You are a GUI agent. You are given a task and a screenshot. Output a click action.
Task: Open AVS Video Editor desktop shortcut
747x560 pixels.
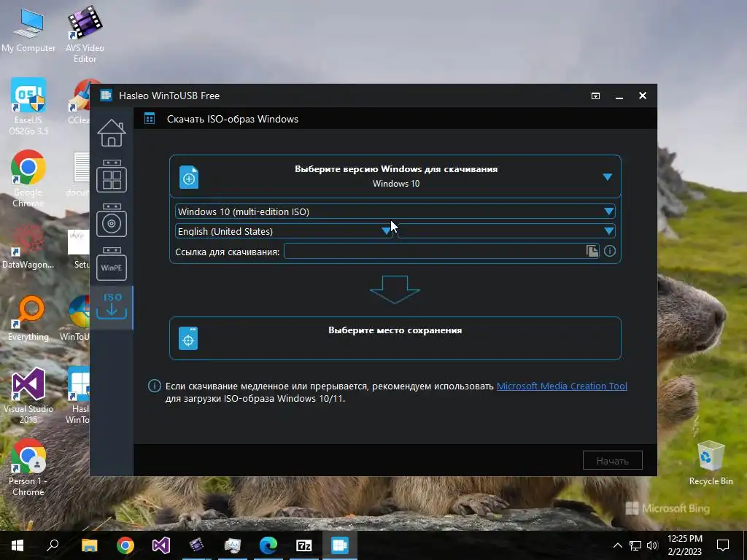85,34
